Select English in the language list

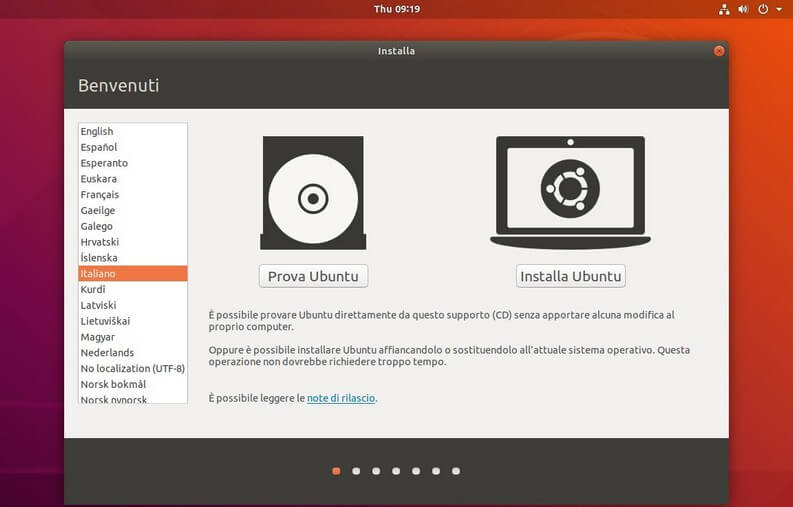133,131
